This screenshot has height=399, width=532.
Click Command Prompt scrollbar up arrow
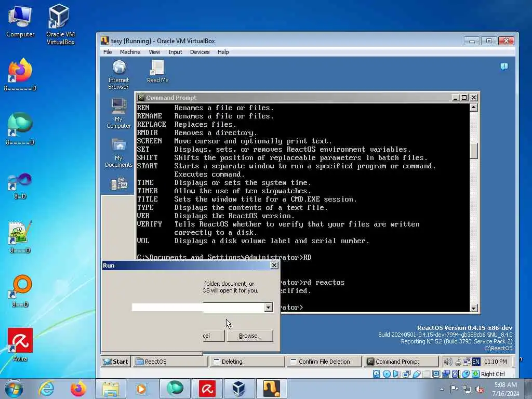(x=474, y=108)
